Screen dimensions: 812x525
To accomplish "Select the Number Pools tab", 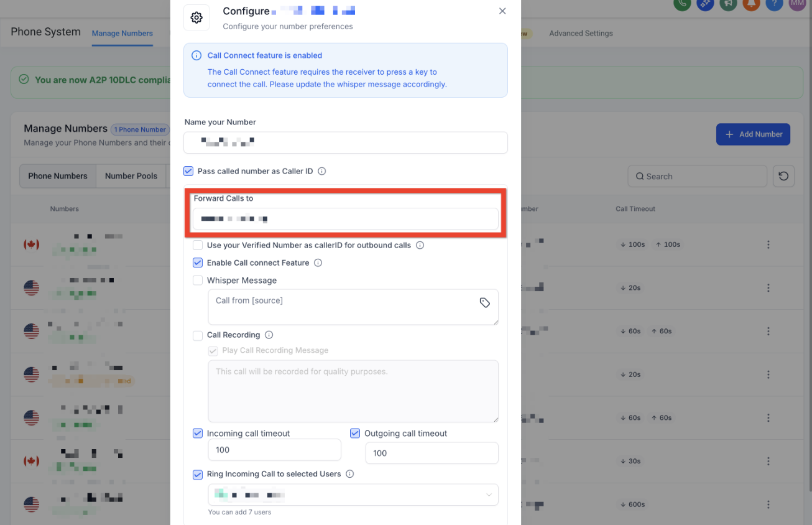I will (131, 176).
